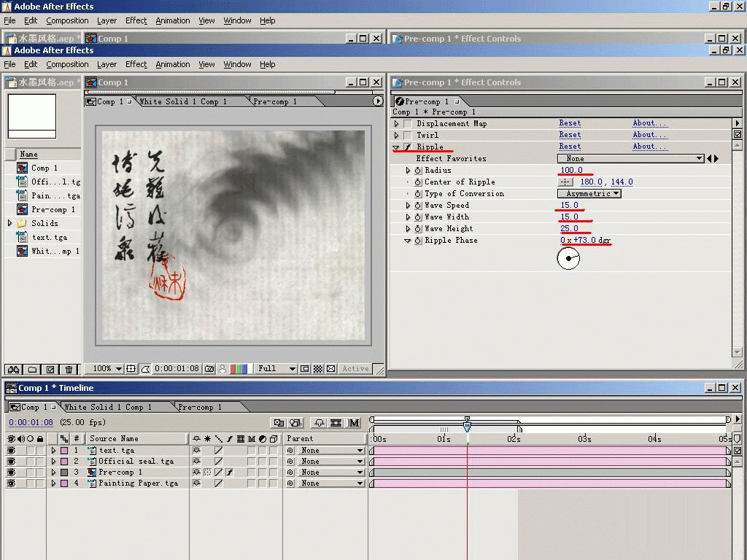Collapse the Ripple Phase property triangle
This screenshot has width=747, height=560.
pyautogui.click(x=407, y=241)
